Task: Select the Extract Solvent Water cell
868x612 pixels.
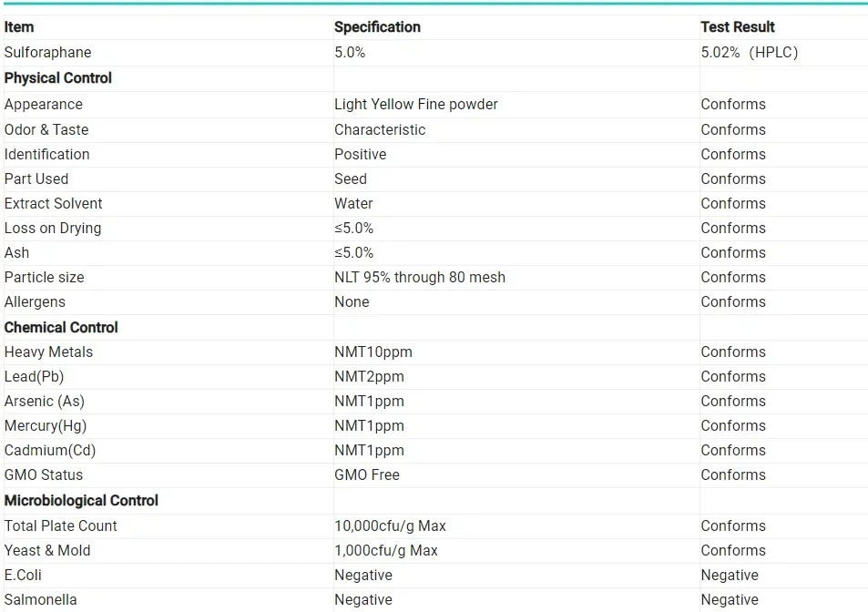Action: (353, 203)
